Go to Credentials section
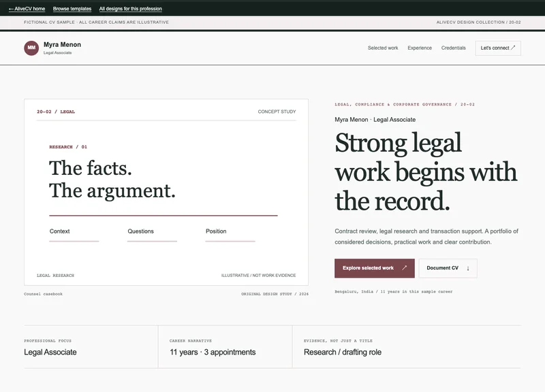Viewport: 545px width, 392px height. coord(453,48)
